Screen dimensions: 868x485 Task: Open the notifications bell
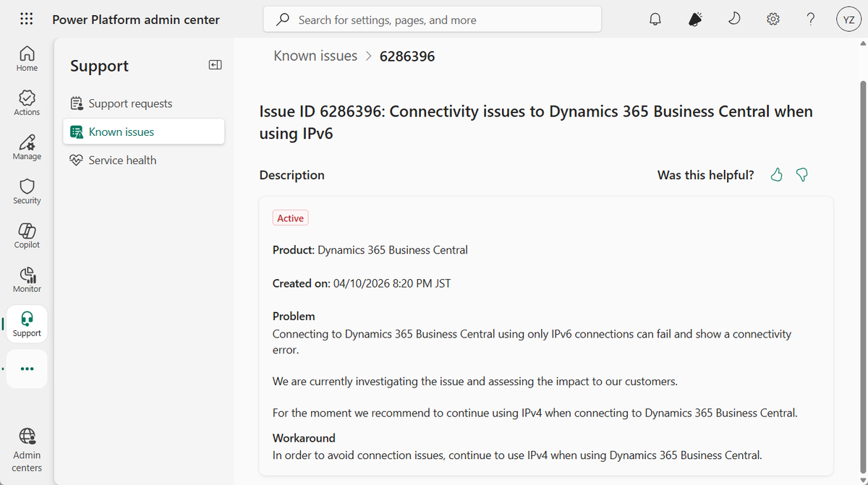[x=655, y=19]
